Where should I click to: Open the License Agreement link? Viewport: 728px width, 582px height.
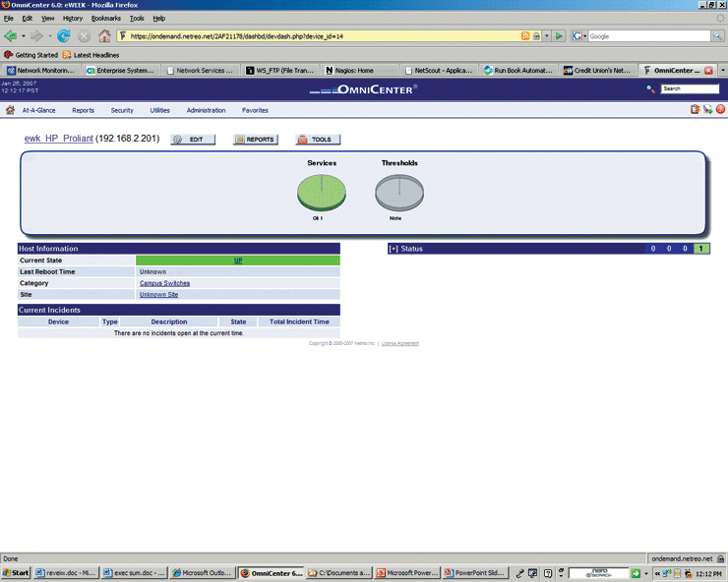click(399, 343)
